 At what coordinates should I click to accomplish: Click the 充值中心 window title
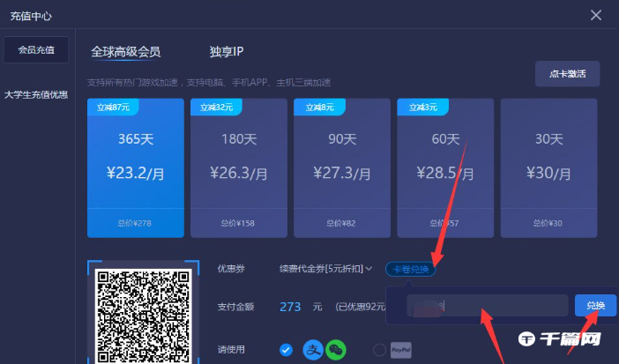click(x=31, y=16)
